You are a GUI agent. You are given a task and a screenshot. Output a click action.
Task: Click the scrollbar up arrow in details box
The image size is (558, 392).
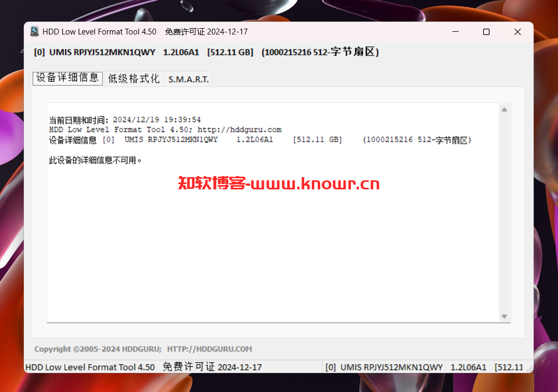pyautogui.click(x=504, y=110)
